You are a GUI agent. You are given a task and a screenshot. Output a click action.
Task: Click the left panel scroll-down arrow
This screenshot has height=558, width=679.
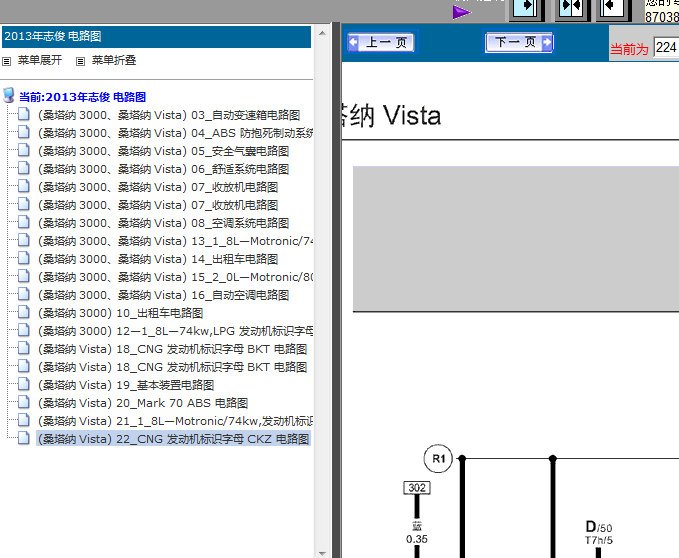point(322,553)
